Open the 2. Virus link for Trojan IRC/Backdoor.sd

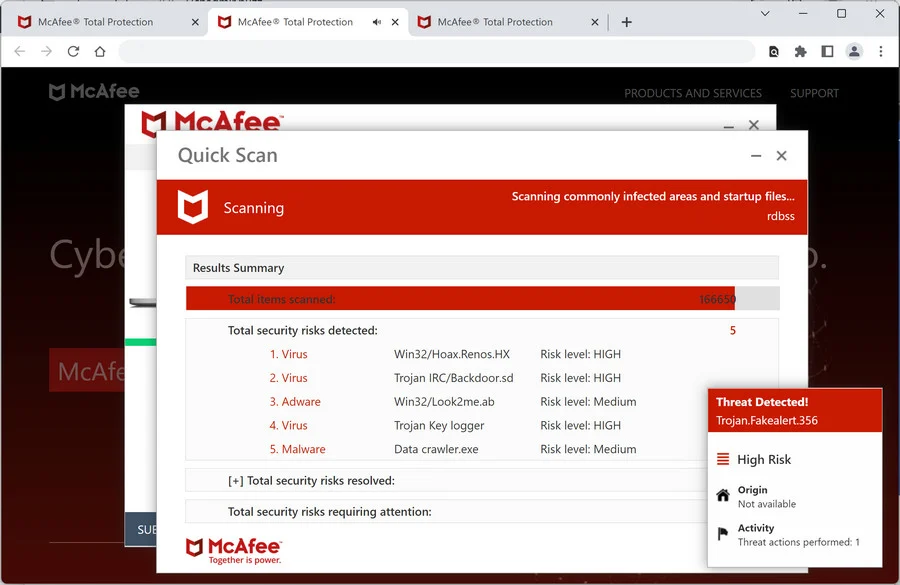pos(289,377)
